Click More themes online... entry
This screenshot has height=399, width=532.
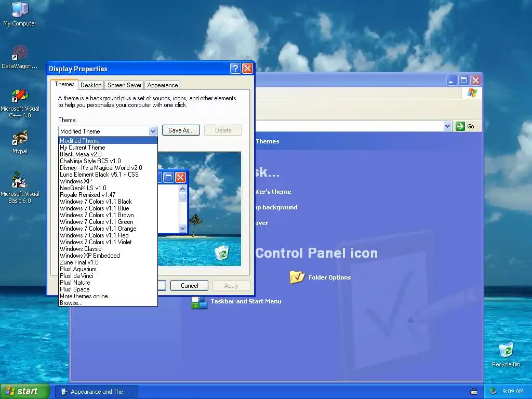[x=108, y=296]
